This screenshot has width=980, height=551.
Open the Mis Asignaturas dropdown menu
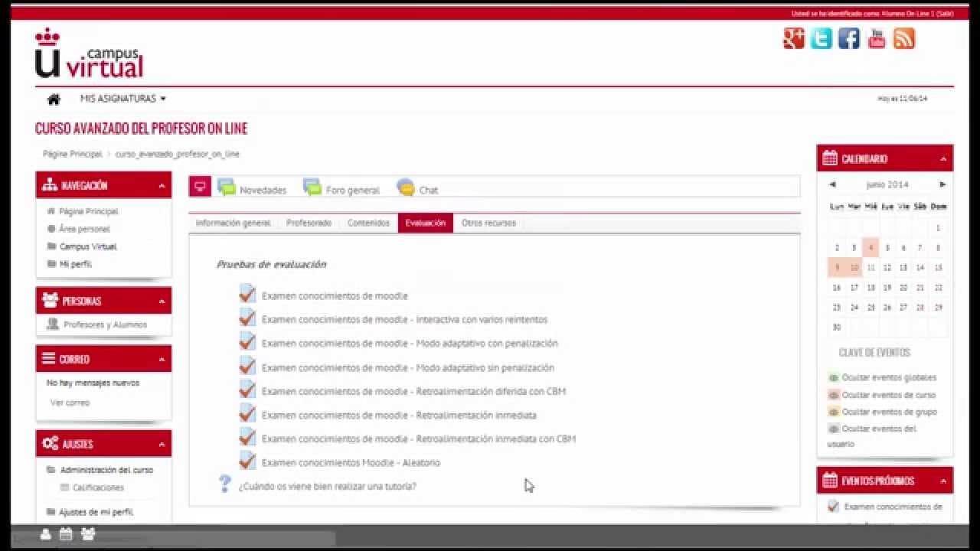point(122,99)
